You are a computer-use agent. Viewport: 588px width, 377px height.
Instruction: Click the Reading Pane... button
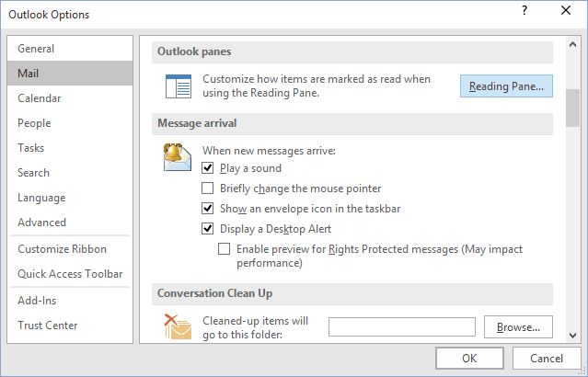tap(506, 86)
